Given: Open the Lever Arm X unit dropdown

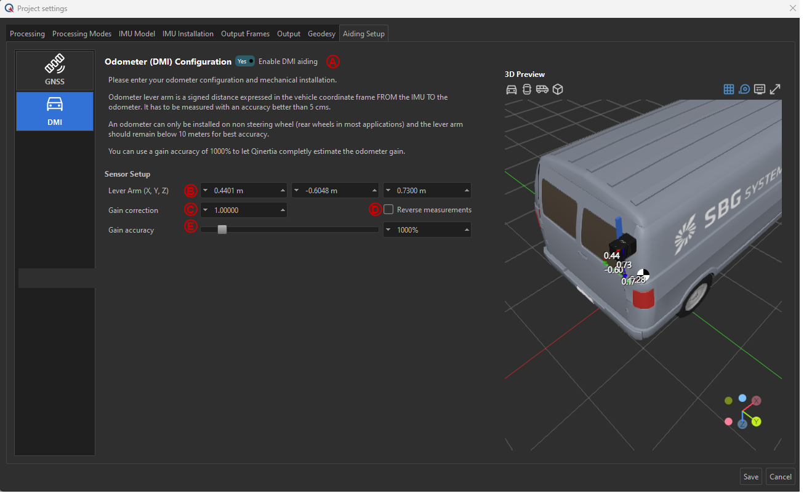Looking at the screenshot, I should pos(206,190).
